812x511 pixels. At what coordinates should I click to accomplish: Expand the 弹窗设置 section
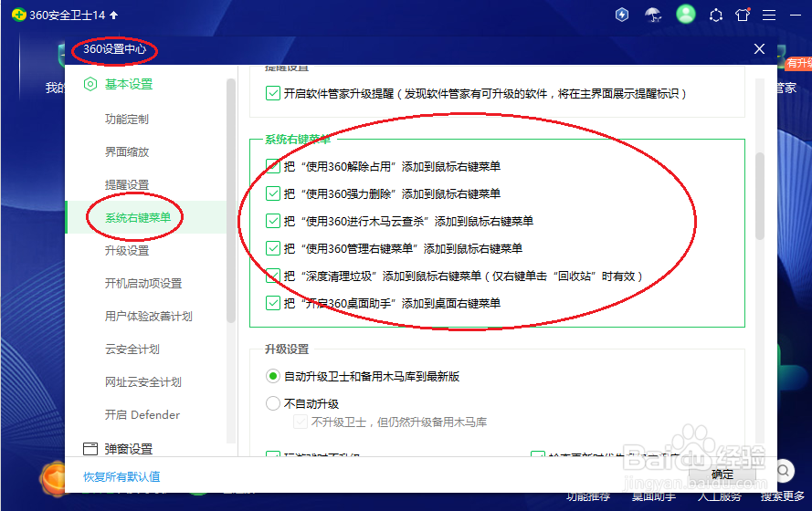[x=129, y=448]
